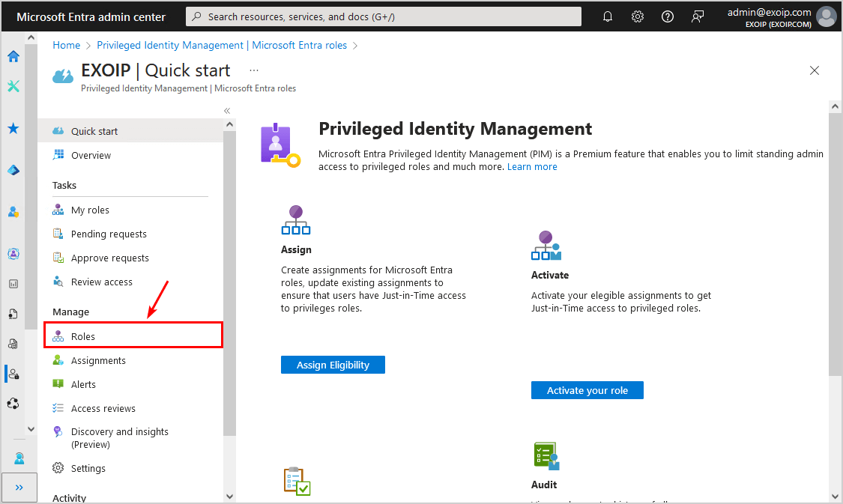The width and height of the screenshot is (843, 504).
Task: Click the help question mark icon
Action: pyautogui.click(x=668, y=16)
